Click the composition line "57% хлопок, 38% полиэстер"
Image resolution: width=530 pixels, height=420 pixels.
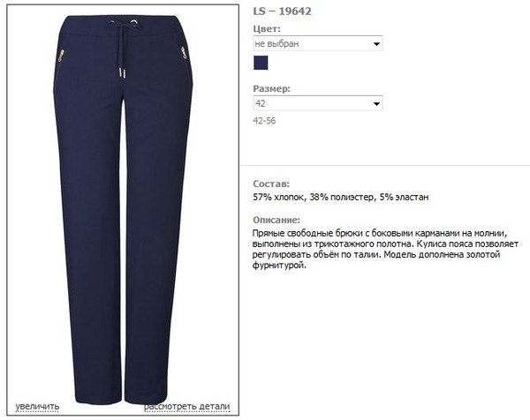click(x=314, y=197)
